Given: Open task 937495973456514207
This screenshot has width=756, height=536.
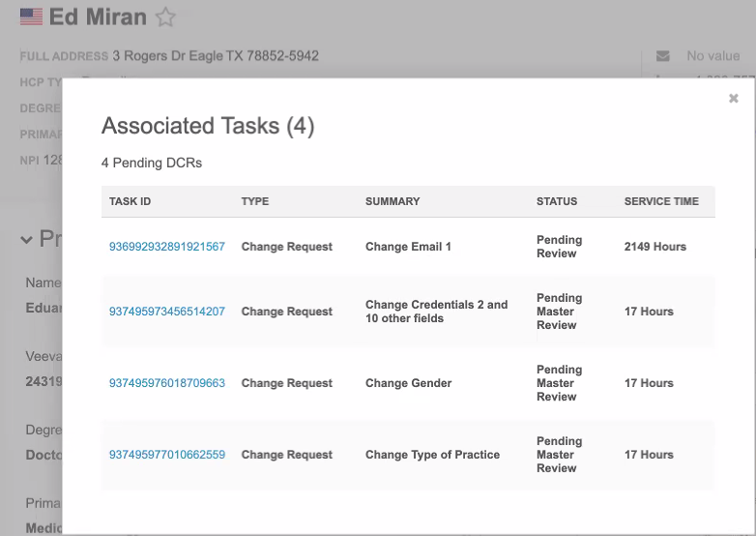Looking at the screenshot, I should coord(166,312).
